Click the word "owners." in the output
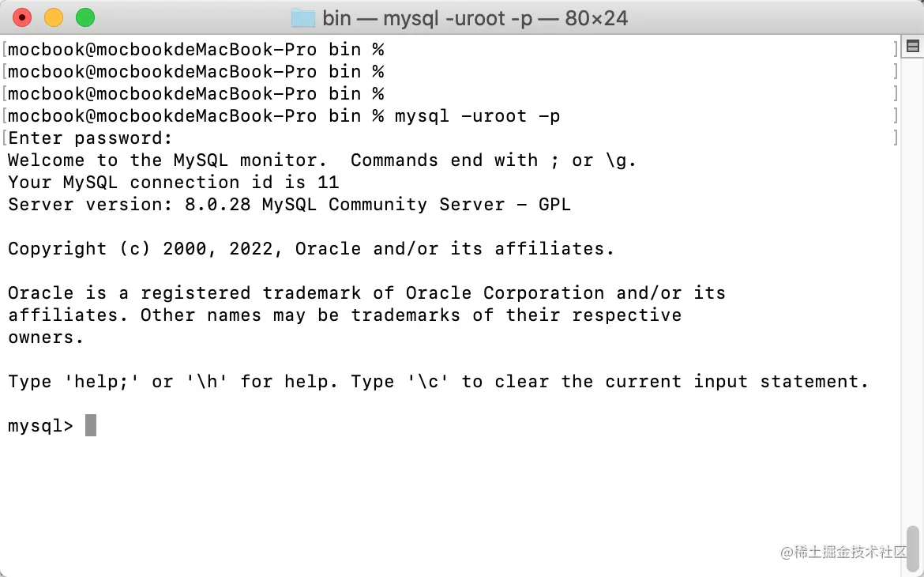 [46, 338]
